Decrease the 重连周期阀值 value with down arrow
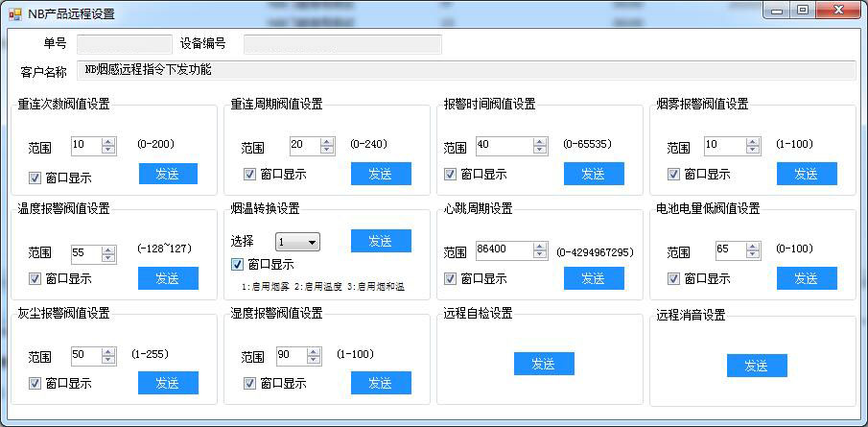Screen dimensions: 868x427 (x=327, y=151)
